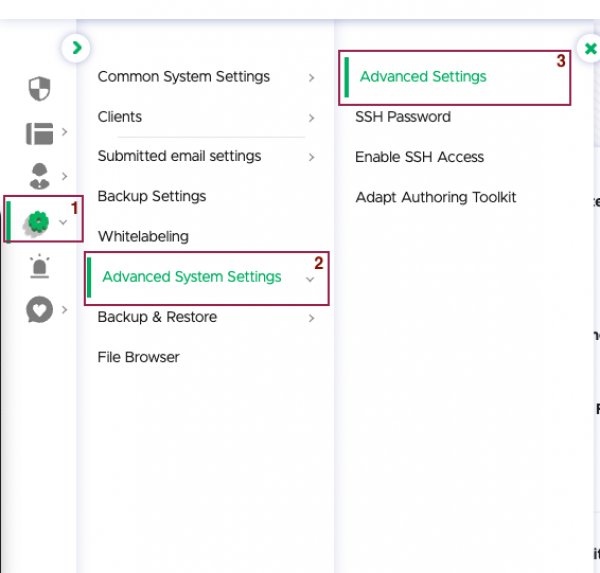The height and width of the screenshot is (573, 600).
Task: Close the menu with green X
Action: click(590, 48)
